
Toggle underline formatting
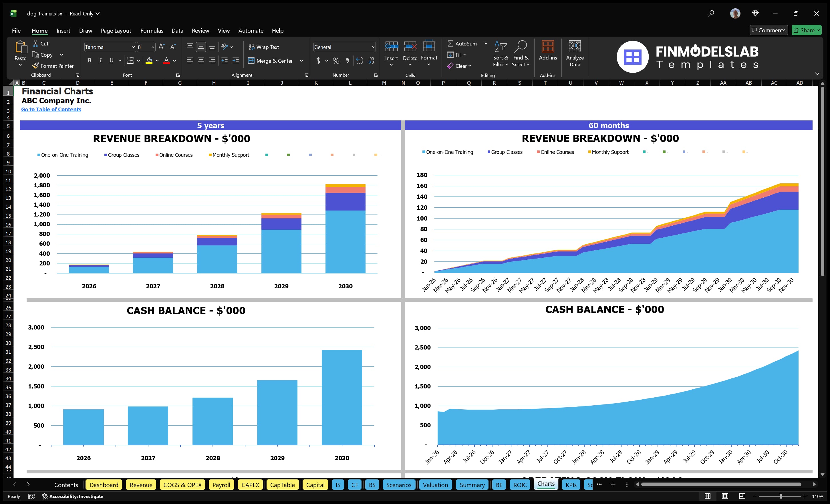click(x=111, y=60)
